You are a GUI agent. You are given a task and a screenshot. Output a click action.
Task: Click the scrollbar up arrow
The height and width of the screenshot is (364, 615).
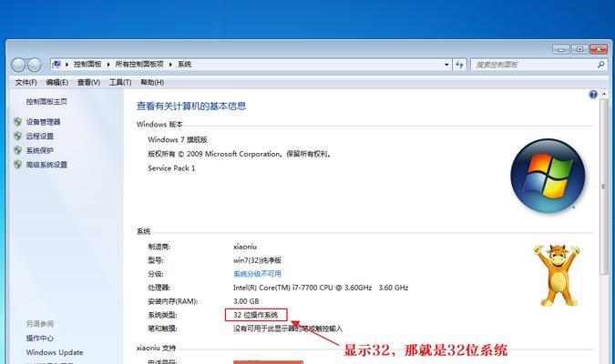click(x=604, y=94)
